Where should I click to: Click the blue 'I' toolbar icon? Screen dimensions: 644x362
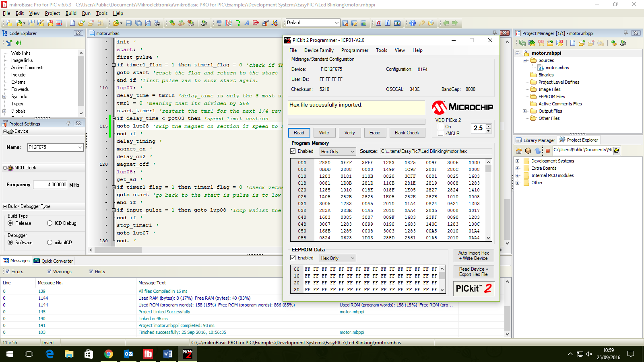pos(388,23)
